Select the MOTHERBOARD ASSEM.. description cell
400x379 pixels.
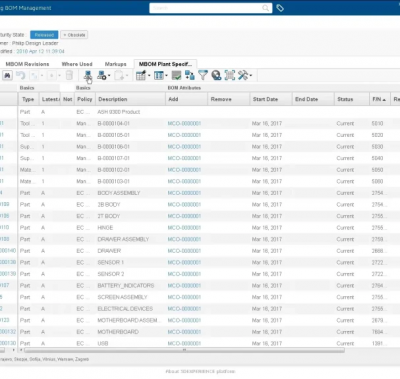point(129,320)
